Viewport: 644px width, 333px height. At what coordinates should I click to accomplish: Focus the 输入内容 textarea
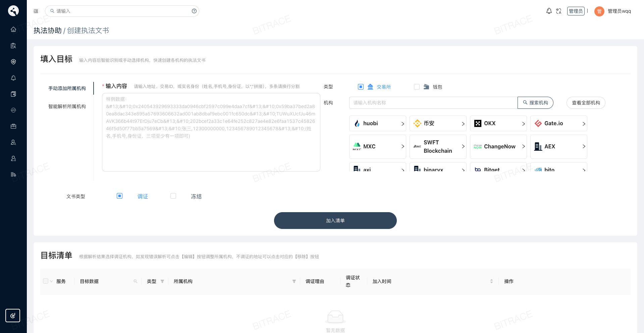211,132
